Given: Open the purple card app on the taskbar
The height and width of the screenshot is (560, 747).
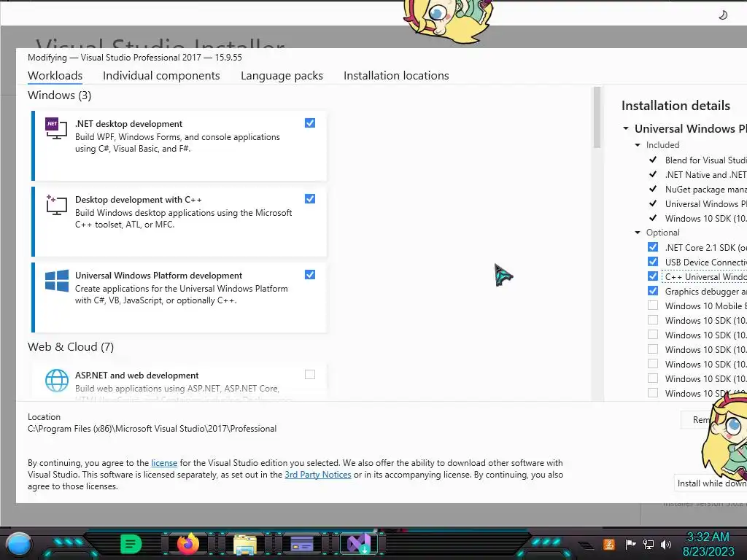Looking at the screenshot, I should (x=301, y=544).
